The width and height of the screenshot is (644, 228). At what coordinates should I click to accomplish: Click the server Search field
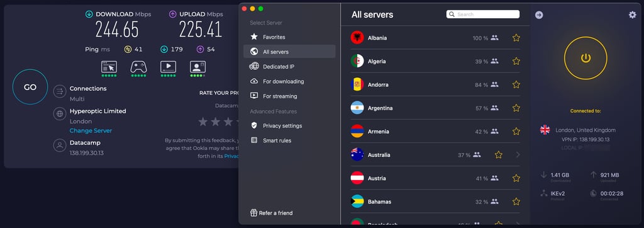coord(483,14)
